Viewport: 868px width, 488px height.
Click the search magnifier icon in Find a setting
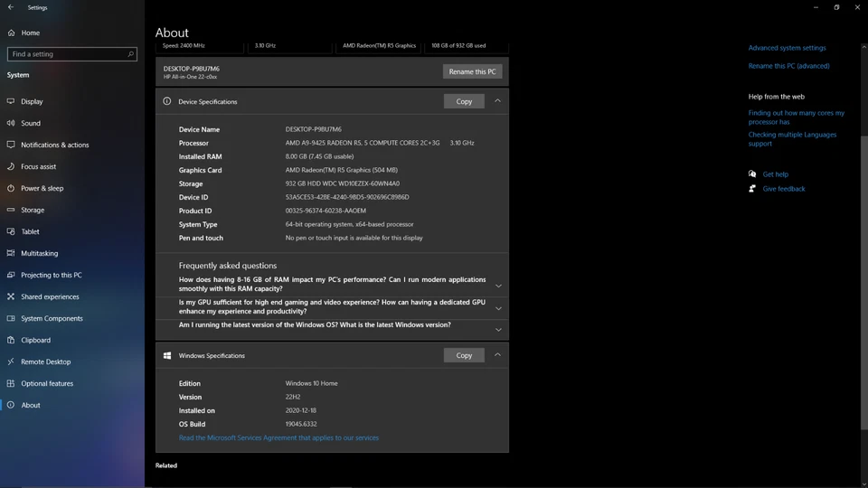(x=130, y=54)
